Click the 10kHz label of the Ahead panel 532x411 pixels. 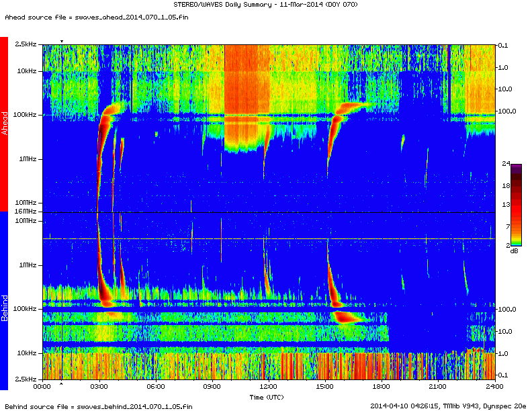click(x=27, y=71)
